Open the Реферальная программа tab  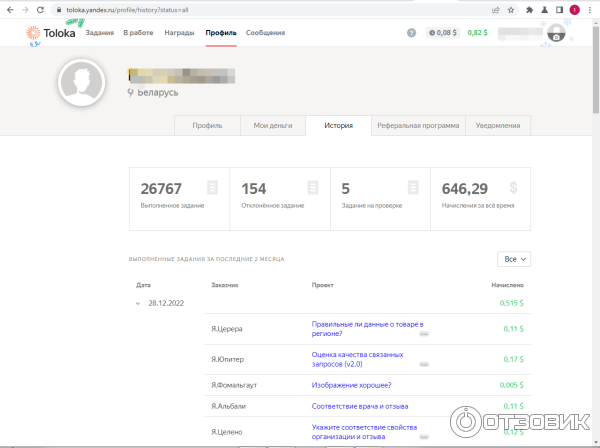coord(418,125)
